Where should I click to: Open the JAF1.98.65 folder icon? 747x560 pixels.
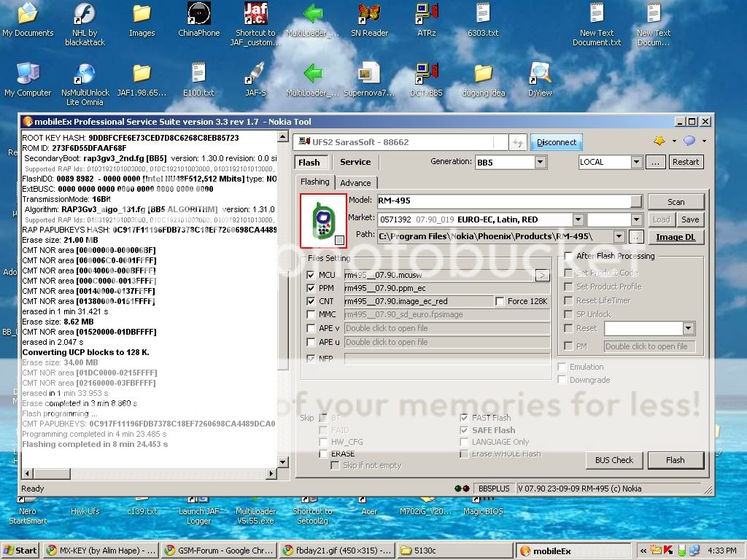pos(142,80)
